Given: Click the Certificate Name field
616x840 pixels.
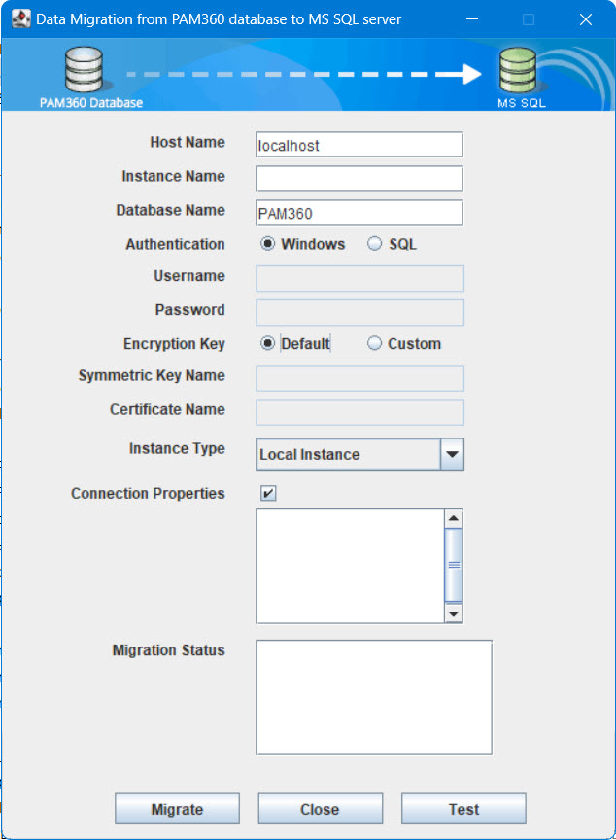Looking at the screenshot, I should point(359,412).
